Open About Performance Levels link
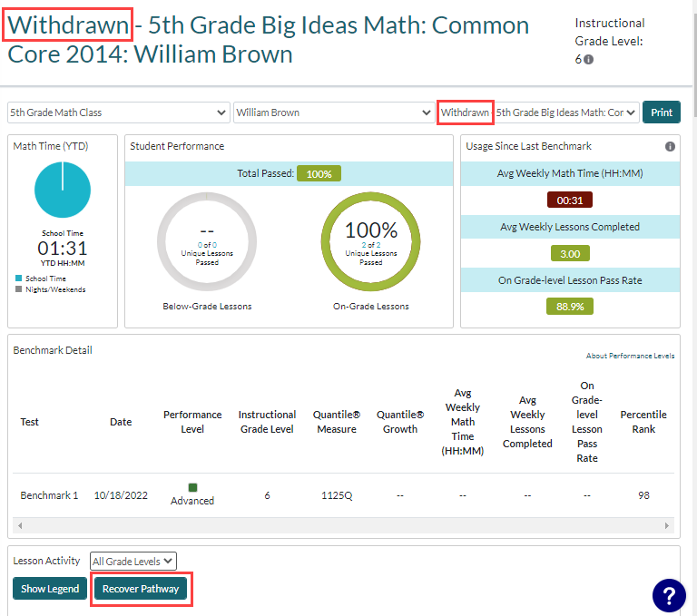The image size is (697, 616). (630, 356)
